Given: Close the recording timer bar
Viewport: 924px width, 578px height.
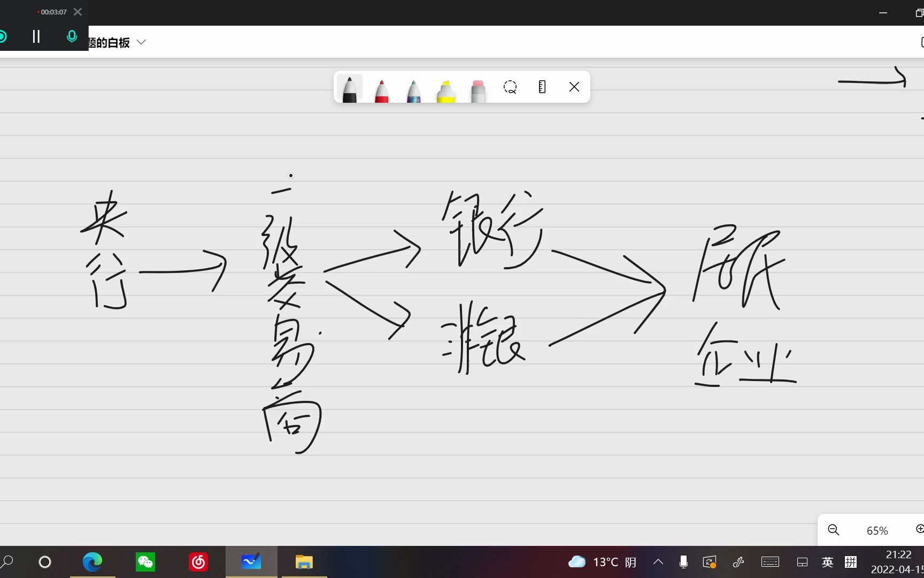Looking at the screenshot, I should tap(78, 12).
